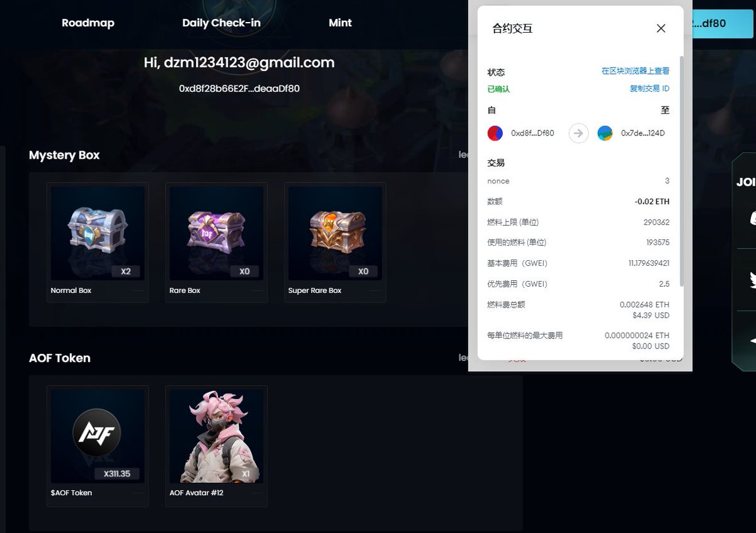This screenshot has width=756, height=533.
Task: Click the nonce value 3
Action: (667, 181)
